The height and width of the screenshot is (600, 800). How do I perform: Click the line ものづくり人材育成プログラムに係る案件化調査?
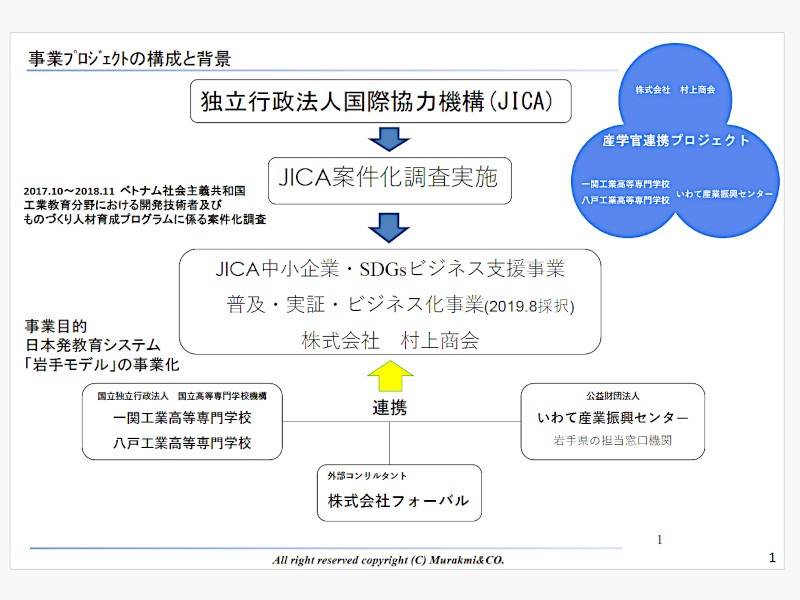(x=145, y=219)
